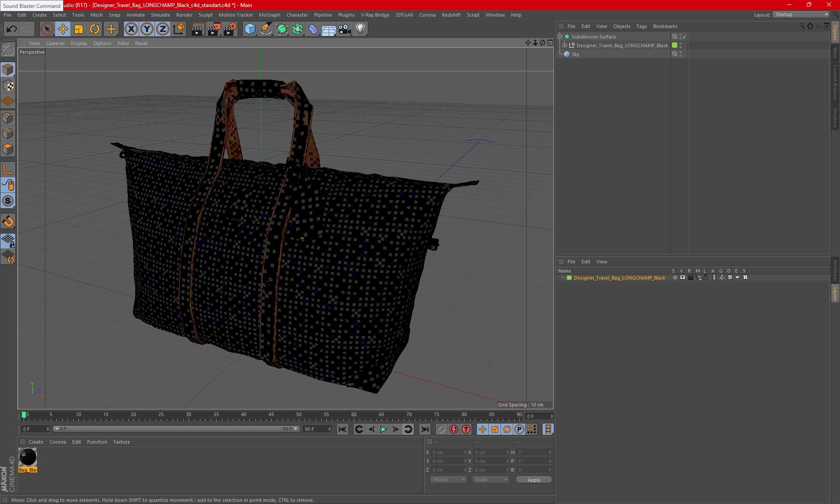Click frame 45 on the timeline ruler
This screenshot has width=840, height=504.
click(271, 416)
